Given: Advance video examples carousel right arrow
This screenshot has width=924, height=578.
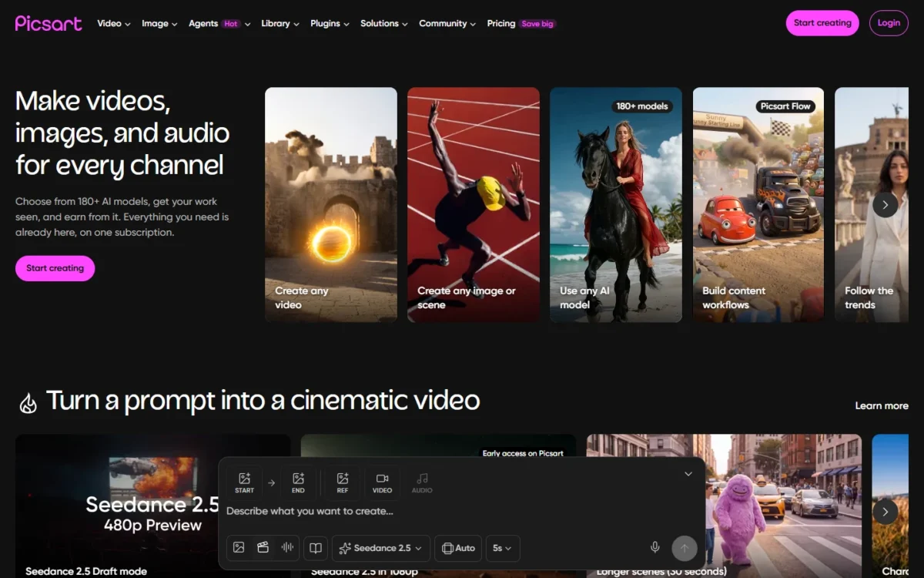Looking at the screenshot, I should pos(885,512).
